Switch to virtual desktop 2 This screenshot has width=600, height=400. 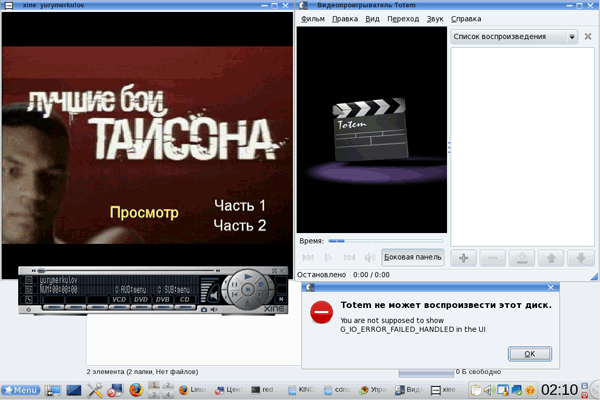(x=168, y=385)
